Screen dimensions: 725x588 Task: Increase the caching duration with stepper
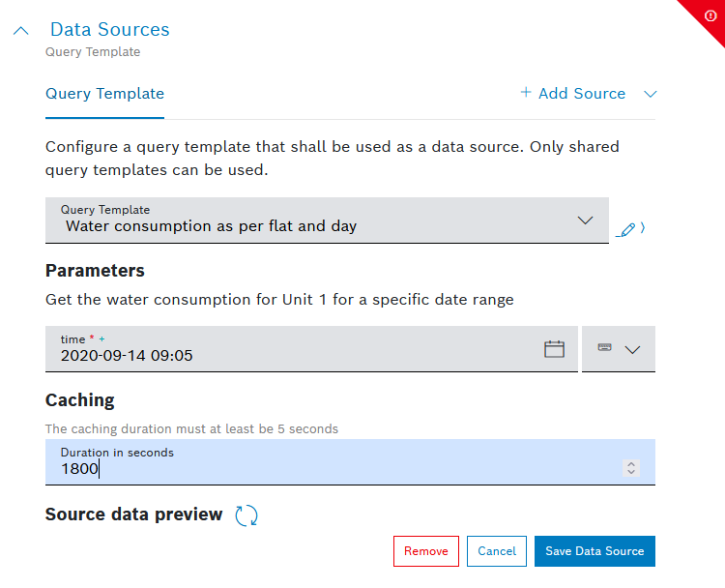tap(631, 464)
